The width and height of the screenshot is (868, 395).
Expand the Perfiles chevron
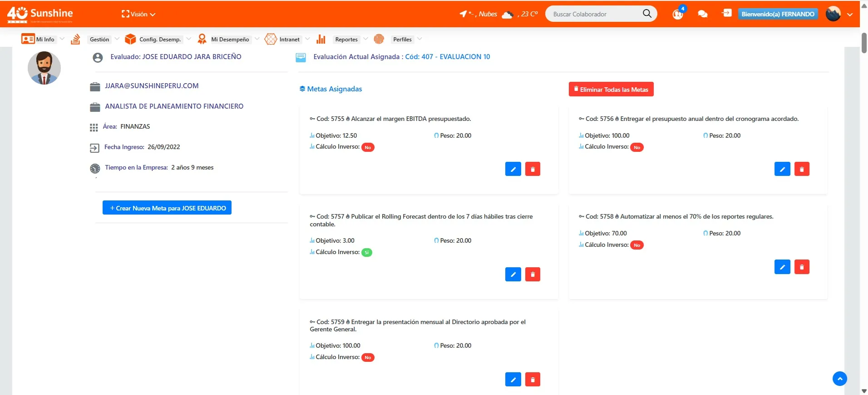(419, 39)
